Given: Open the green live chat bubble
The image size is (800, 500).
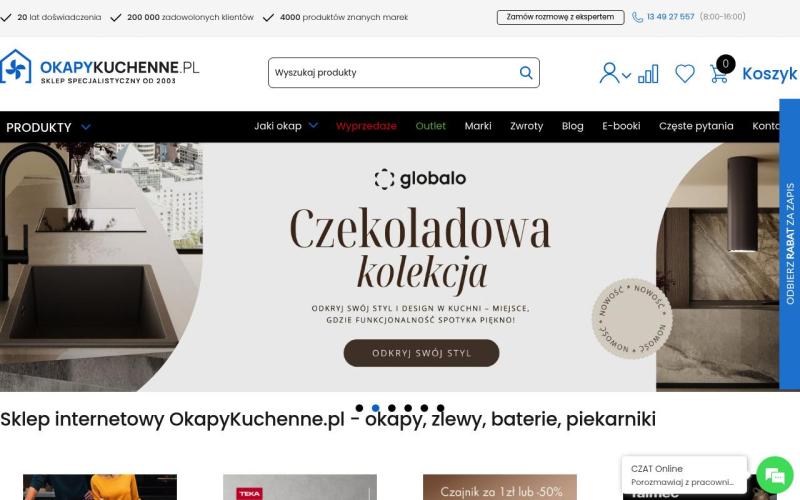Looking at the screenshot, I should pyautogui.click(x=774, y=476).
